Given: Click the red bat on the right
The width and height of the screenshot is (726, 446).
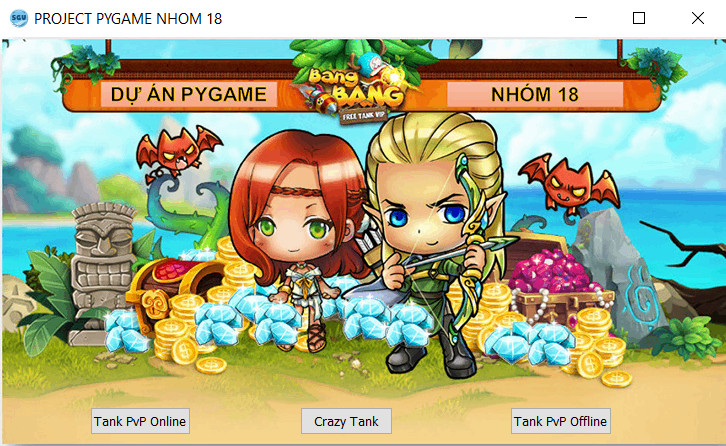Looking at the screenshot, I should 570,183.
